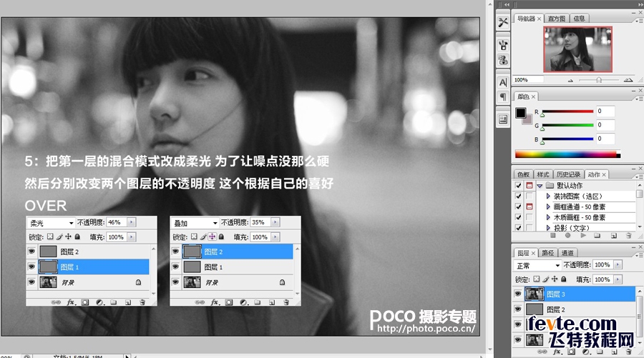Click the Navigator preview thumbnail
This screenshot has height=358, width=644.
click(x=578, y=49)
